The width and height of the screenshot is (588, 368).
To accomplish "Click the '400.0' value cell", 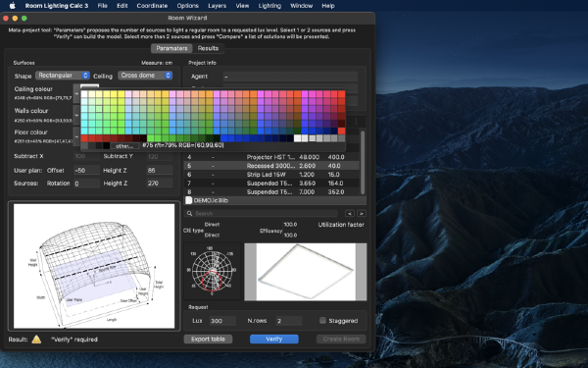I will click(335, 157).
